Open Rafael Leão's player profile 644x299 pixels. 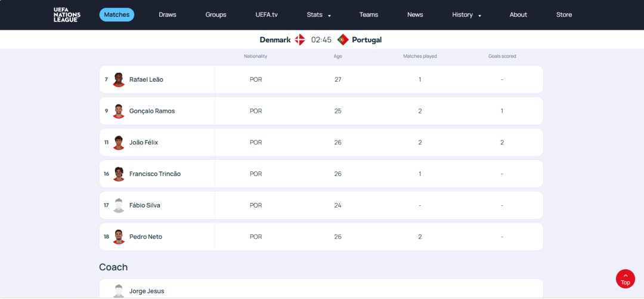coord(146,79)
